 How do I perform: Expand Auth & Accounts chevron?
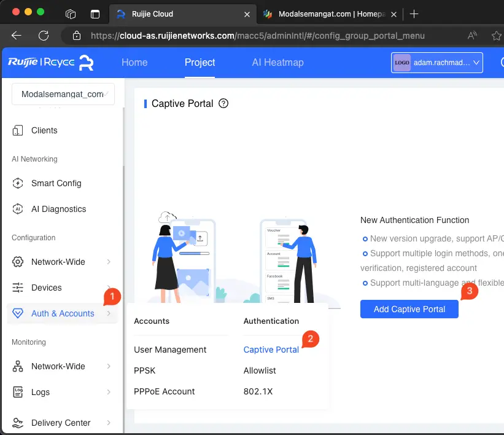pos(109,313)
